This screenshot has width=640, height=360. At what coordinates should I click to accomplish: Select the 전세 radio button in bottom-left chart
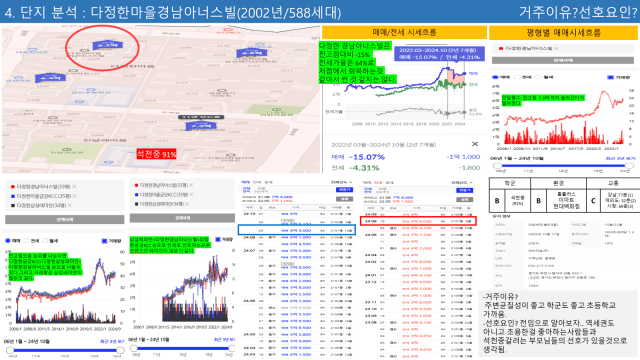point(27,241)
